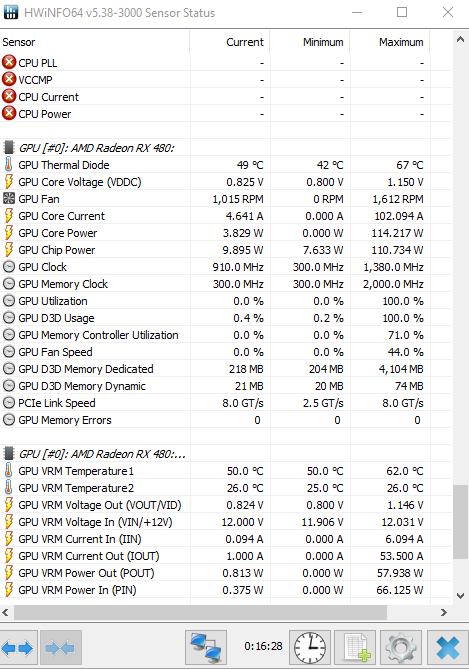Click the vertical scrollbar up arrow
The width and height of the screenshot is (469, 669).
pyautogui.click(x=460, y=40)
